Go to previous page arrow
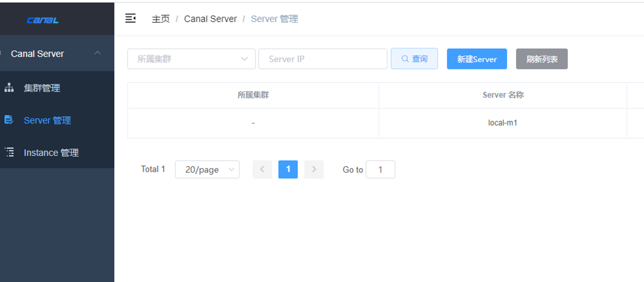Viewport: 644px width, 282px height. click(x=262, y=170)
